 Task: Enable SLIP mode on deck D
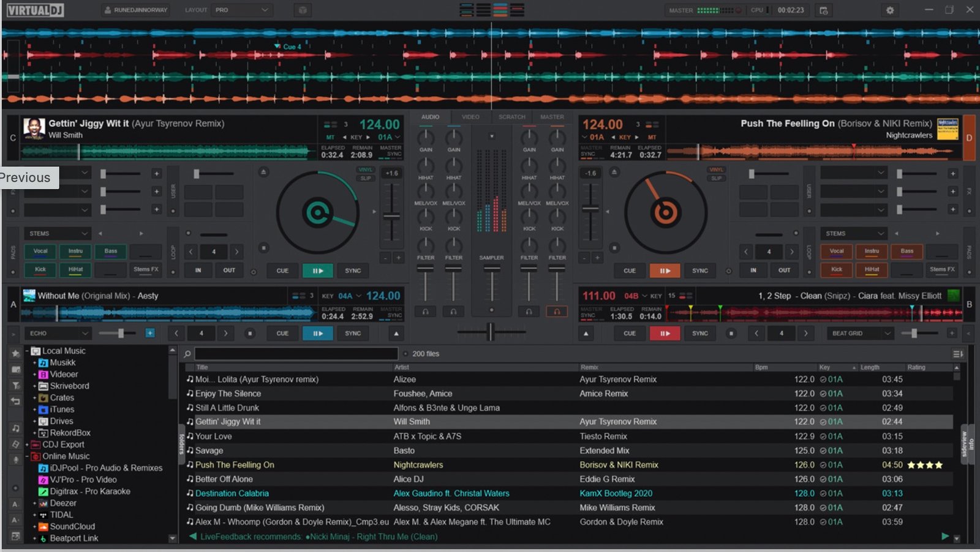pos(716,178)
